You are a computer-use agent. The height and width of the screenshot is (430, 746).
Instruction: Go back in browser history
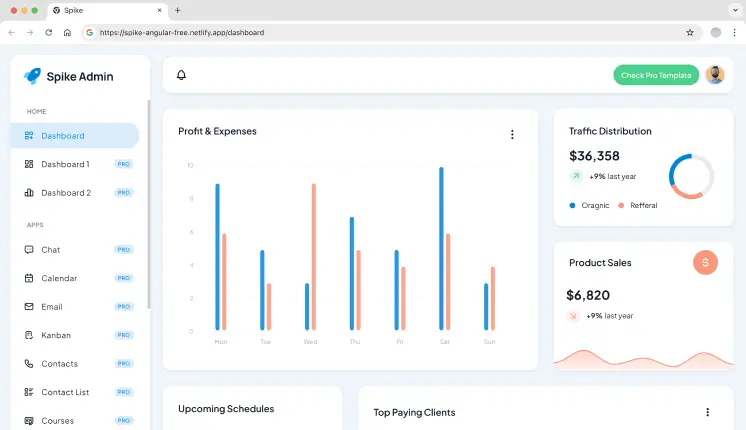pyautogui.click(x=11, y=32)
